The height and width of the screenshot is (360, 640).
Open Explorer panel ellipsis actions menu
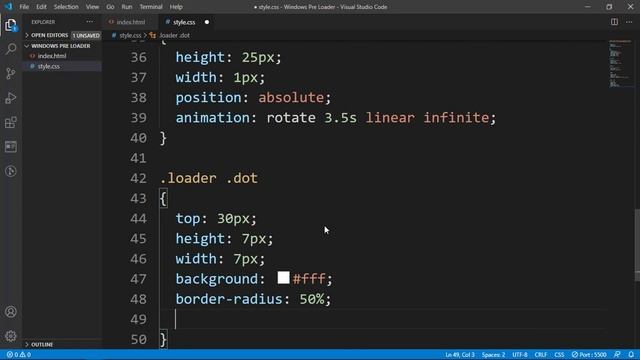[89, 22]
